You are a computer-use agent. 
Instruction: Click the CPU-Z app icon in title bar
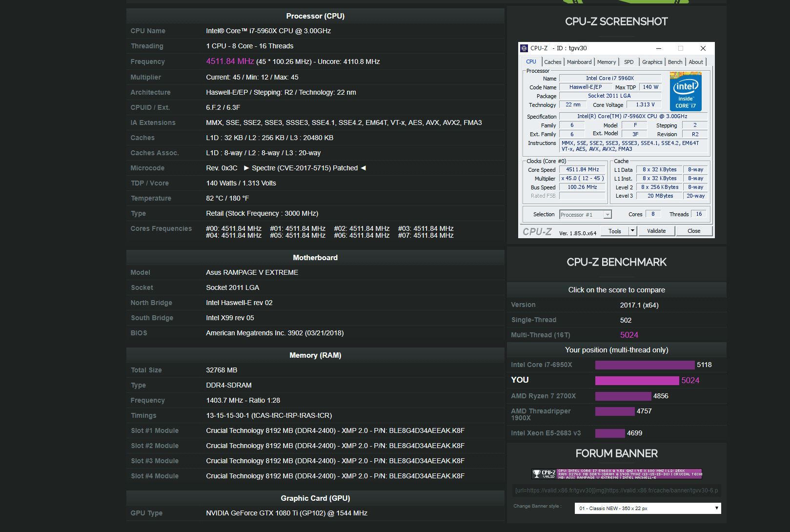[x=524, y=48]
